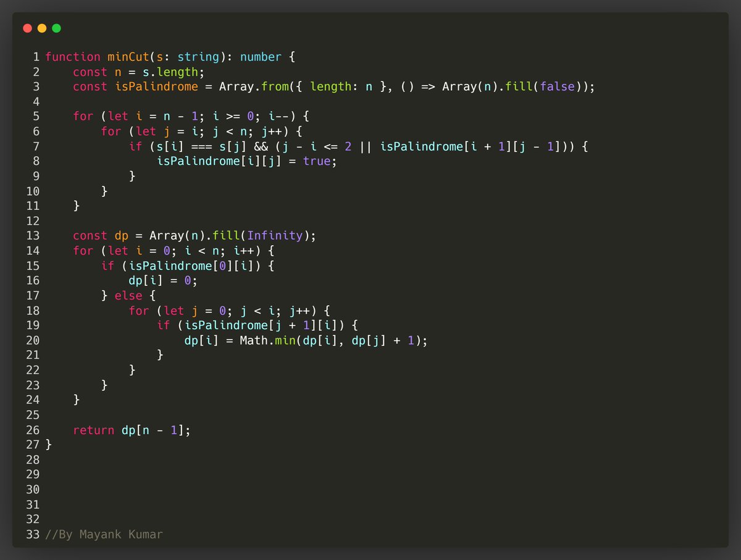Screen dimensions: 741x560
Task: Click "Array.from" on line 3
Action: pos(254,86)
